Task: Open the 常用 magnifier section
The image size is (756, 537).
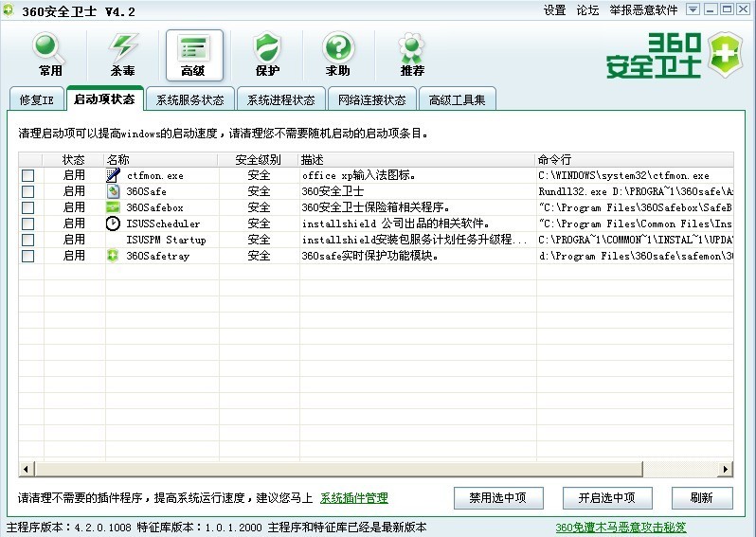Action: pyautogui.click(x=50, y=55)
